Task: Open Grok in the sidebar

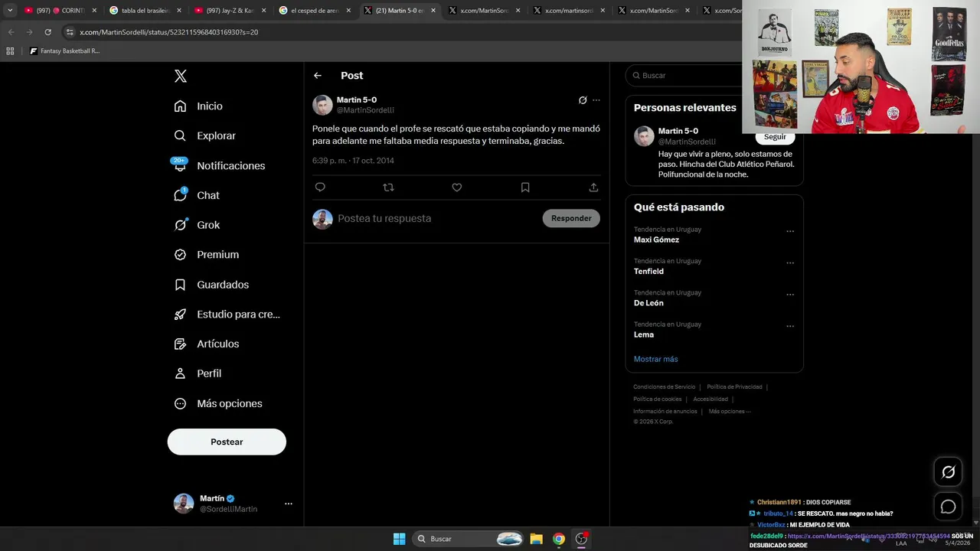Action: point(197,225)
